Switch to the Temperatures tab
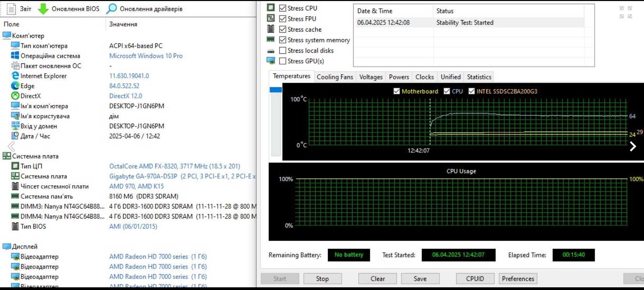This screenshot has height=290, width=644. point(291,76)
